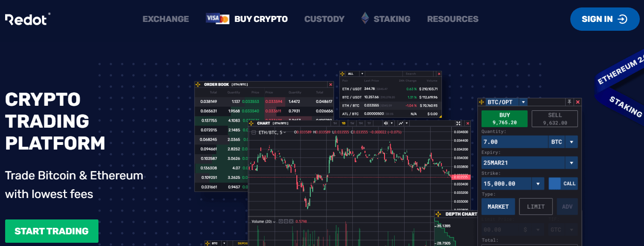644x246 pixels.
Task: Click the Chart panel move handle icon
Action: tap(251, 123)
